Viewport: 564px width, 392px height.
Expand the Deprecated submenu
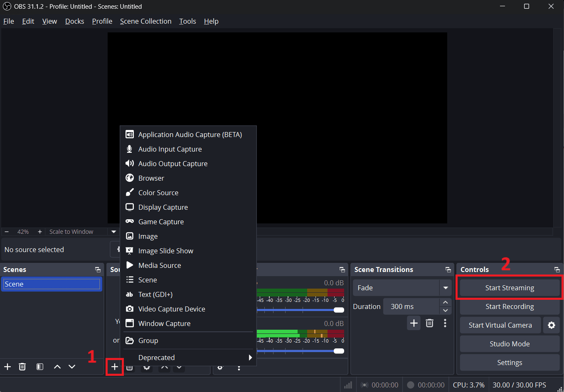pos(250,358)
